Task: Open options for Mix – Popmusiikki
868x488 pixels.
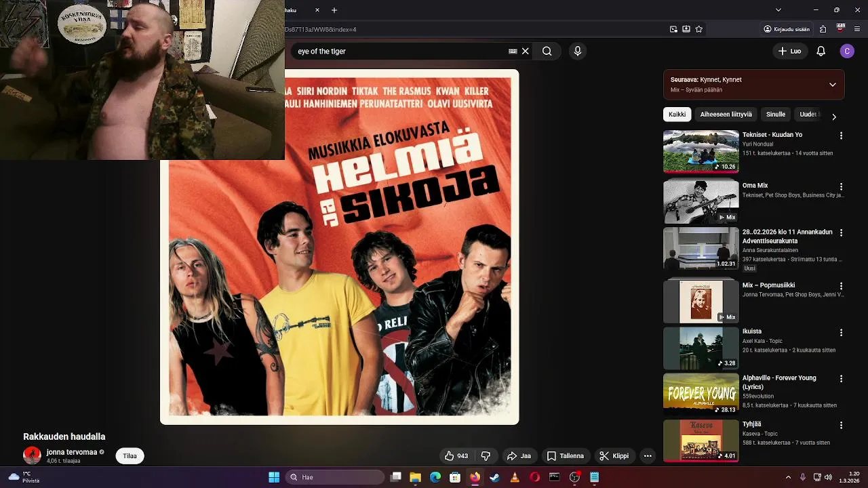Action: [841, 286]
